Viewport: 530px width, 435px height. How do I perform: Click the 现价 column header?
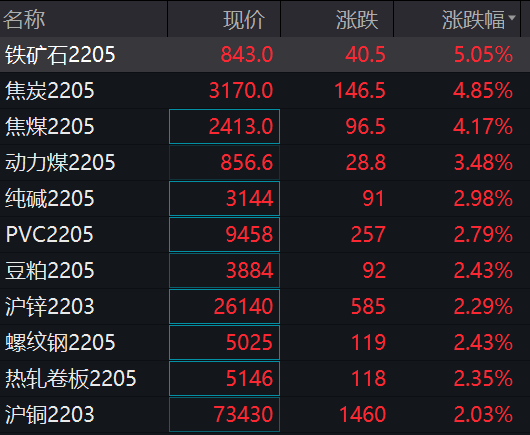coord(244,20)
